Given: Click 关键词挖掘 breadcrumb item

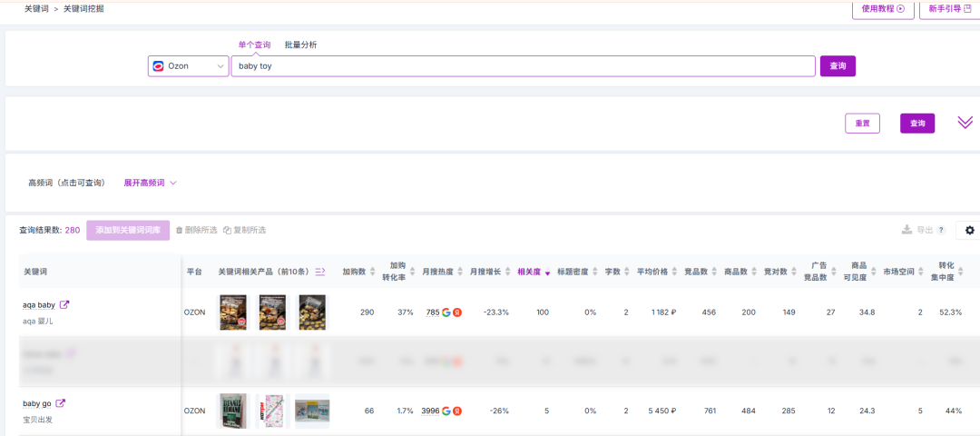Looking at the screenshot, I should [83, 9].
